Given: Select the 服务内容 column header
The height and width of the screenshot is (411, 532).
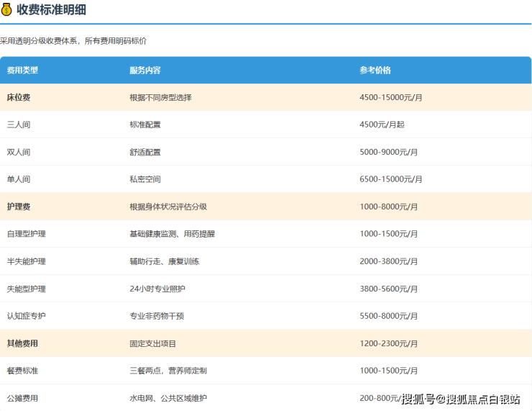Looking at the screenshot, I should tap(145, 71).
